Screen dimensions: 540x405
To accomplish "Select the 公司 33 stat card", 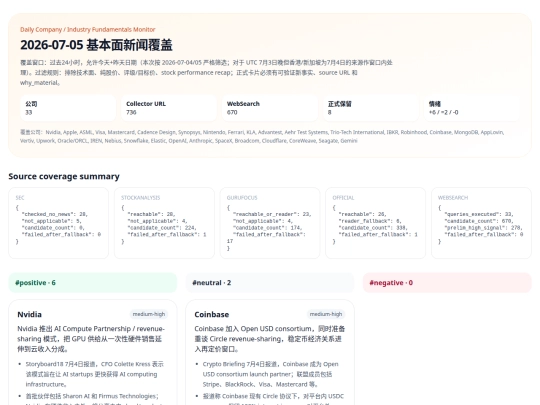I will click(x=68, y=108).
